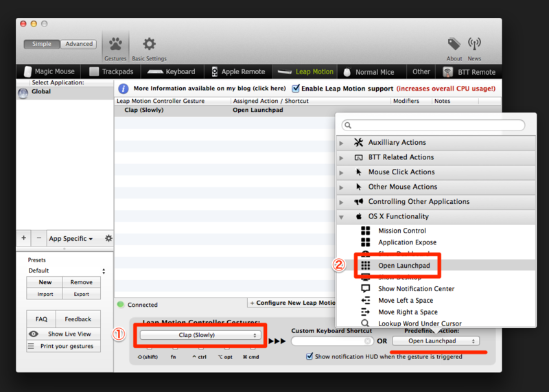Click the Configure New Leap Motion button

pos(292,303)
